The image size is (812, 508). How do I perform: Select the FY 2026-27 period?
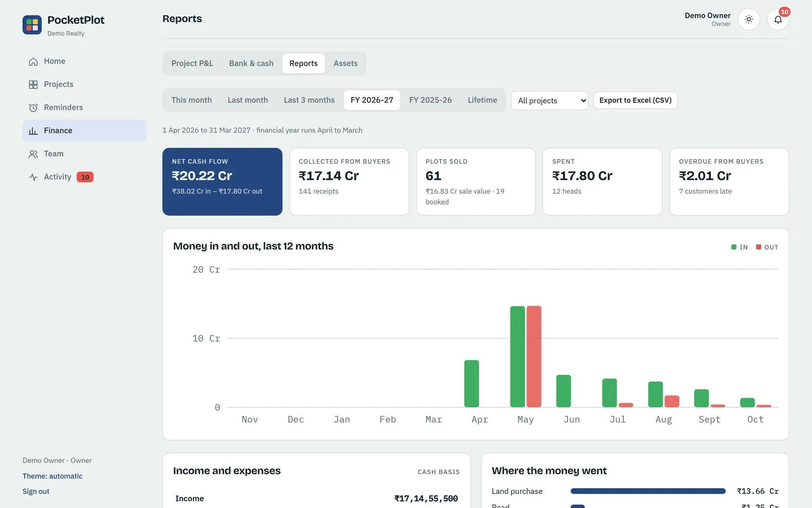(372, 100)
